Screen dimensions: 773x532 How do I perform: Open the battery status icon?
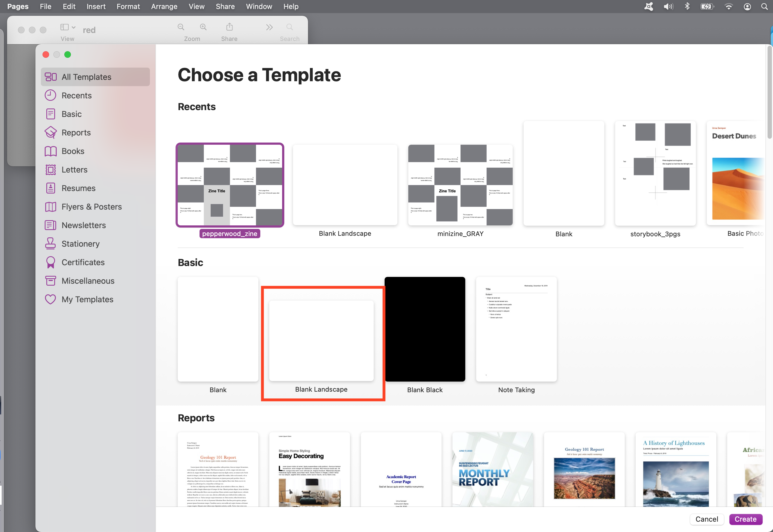(707, 6)
